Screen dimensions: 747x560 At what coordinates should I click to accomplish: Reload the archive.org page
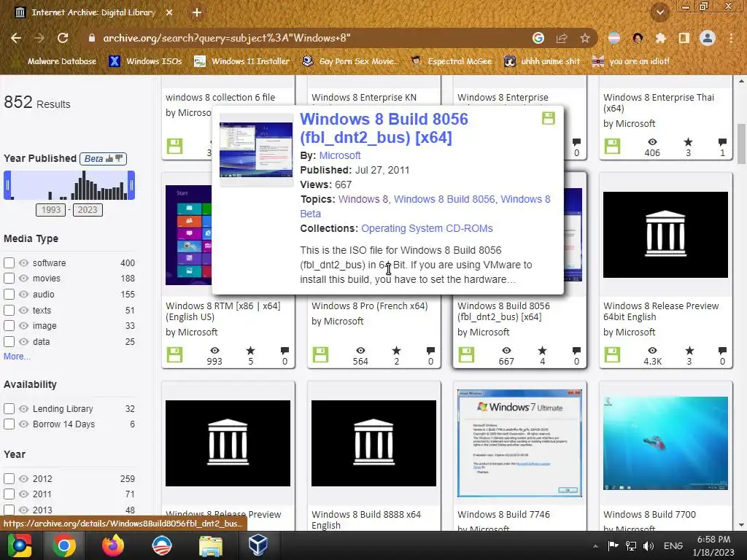63,38
